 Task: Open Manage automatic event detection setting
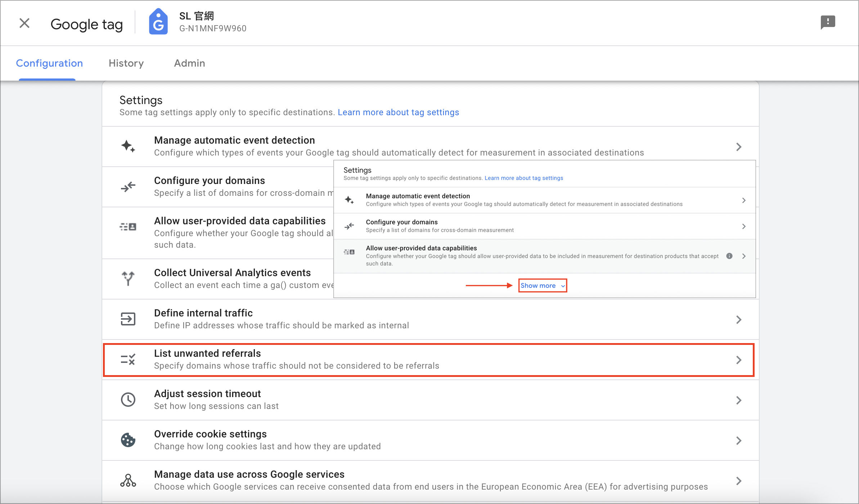pyautogui.click(x=431, y=147)
